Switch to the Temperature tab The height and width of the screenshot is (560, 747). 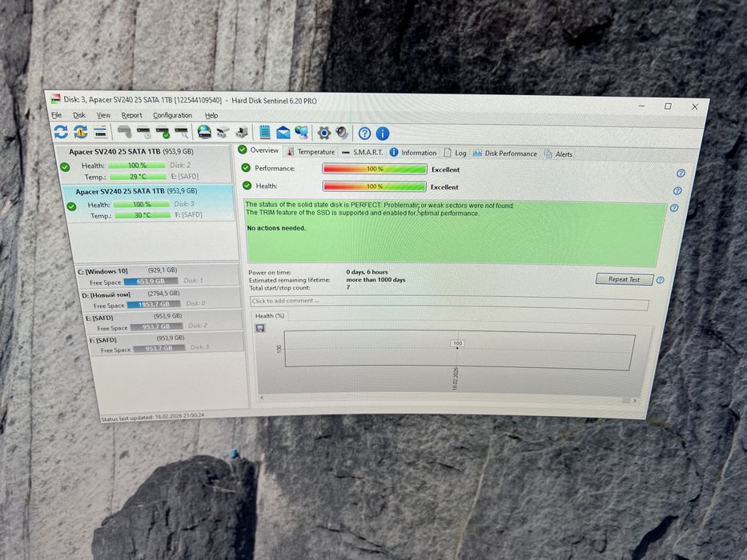point(311,152)
